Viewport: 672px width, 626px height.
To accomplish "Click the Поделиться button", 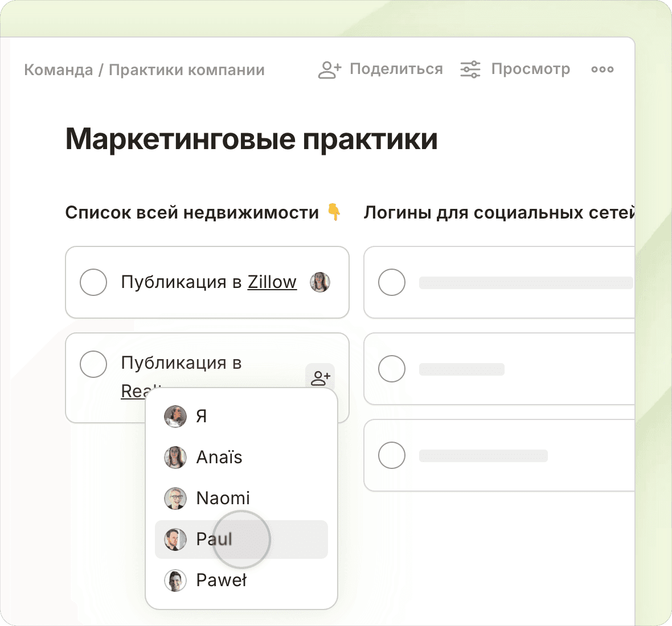I will [x=396, y=69].
